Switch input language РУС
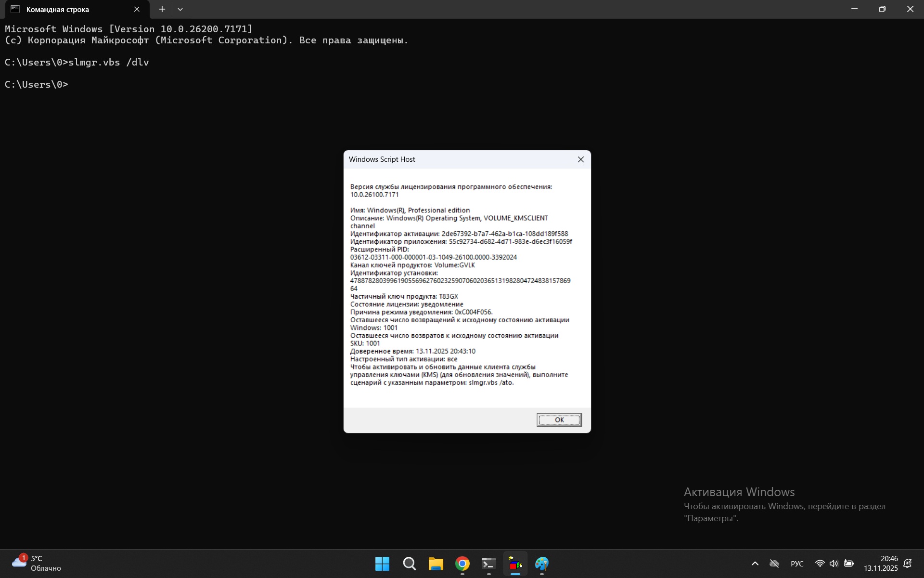Screen dimensions: 924x578 797,564
